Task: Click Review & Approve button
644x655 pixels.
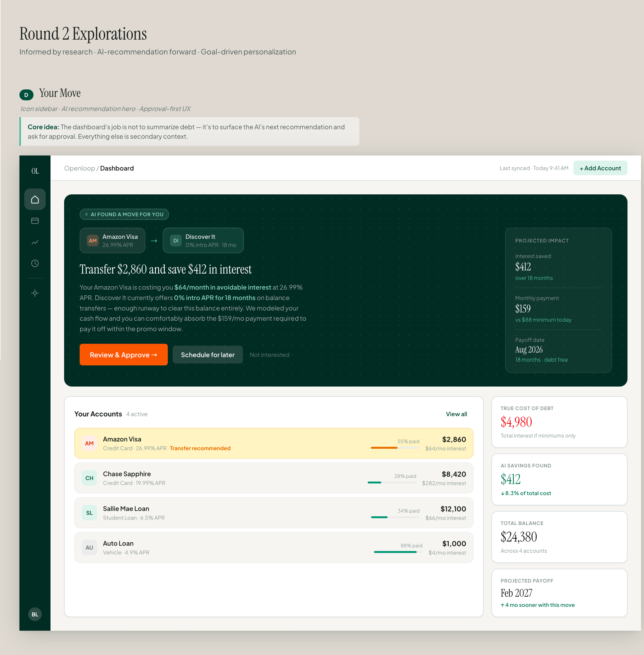Action: 123,354
